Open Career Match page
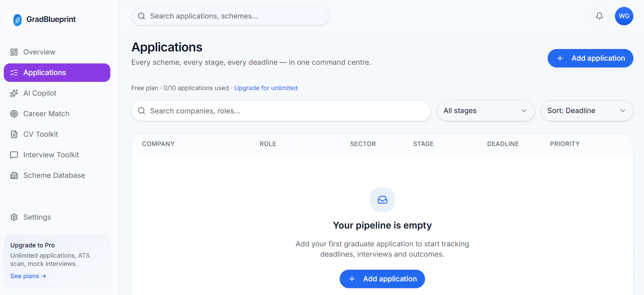 pyautogui.click(x=57, y=114)
